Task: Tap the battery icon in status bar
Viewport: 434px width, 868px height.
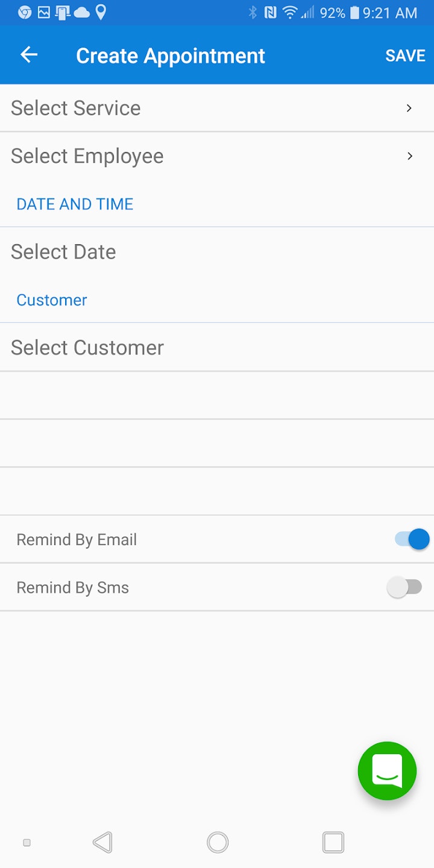Action: [x=354, y=13]
